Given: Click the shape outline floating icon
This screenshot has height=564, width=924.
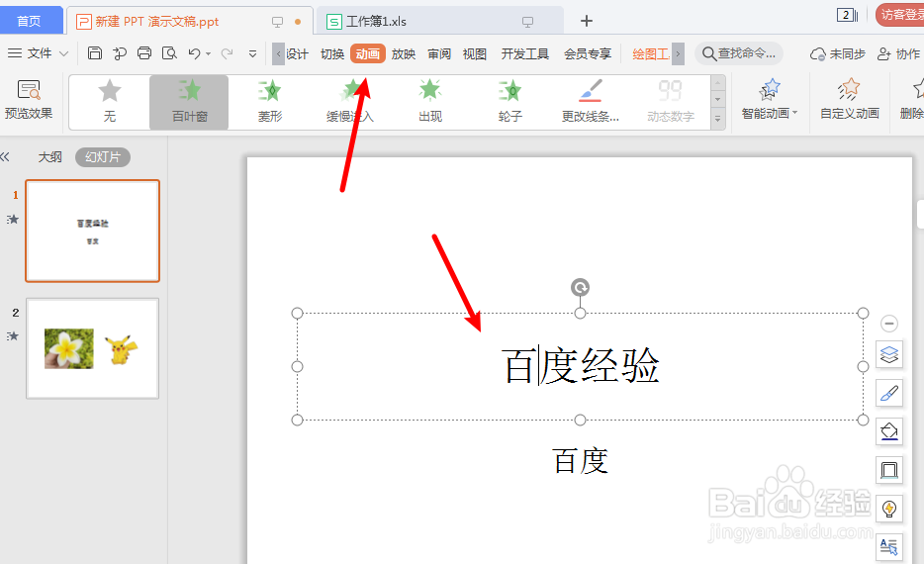Looking at the screenshot, I should tap(889, 470).
